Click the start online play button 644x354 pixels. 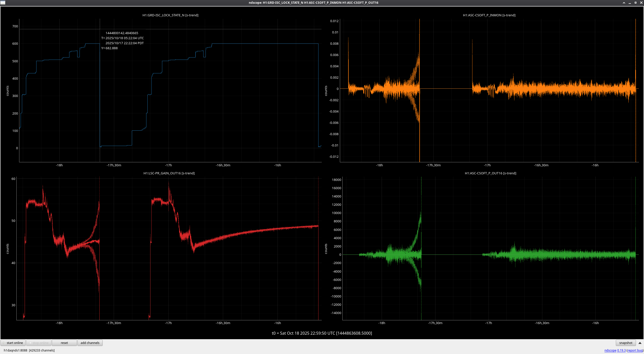click(13, 343)
